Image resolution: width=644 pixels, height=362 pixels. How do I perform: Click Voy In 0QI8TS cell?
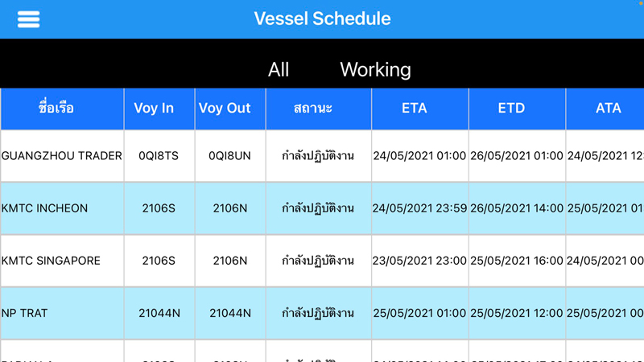point(159,156)
